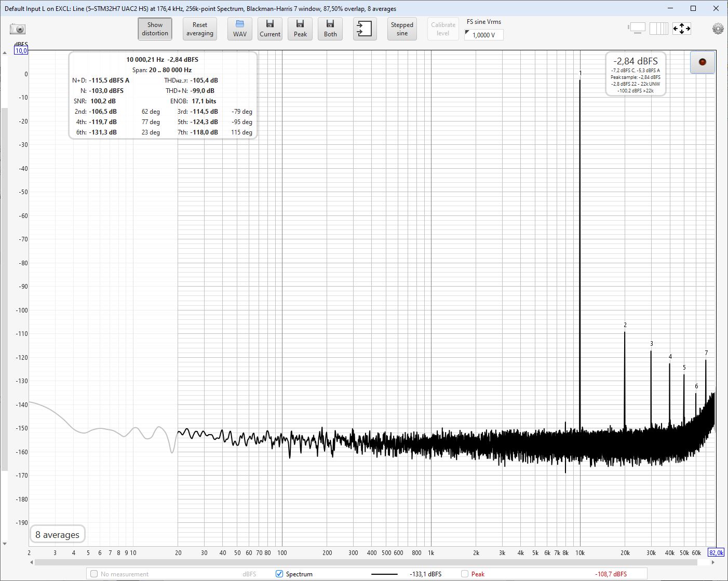Click the horizontal scrollbar thumb
728x581 pixels.
(x=367, y=562)
